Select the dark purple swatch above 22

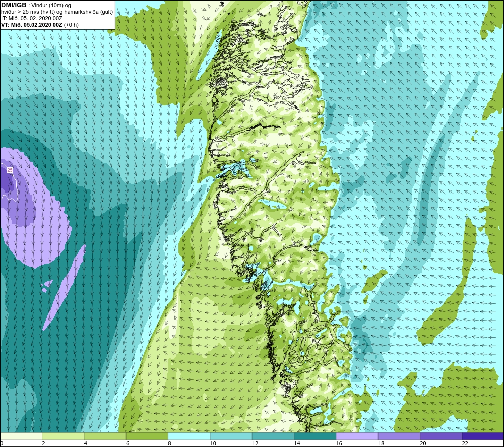483,436
